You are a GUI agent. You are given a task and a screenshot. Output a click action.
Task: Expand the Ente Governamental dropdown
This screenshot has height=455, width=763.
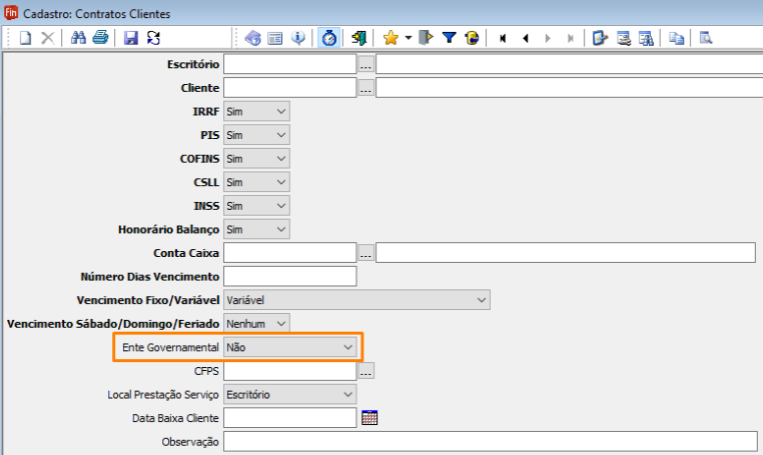[x=289, y=347]
